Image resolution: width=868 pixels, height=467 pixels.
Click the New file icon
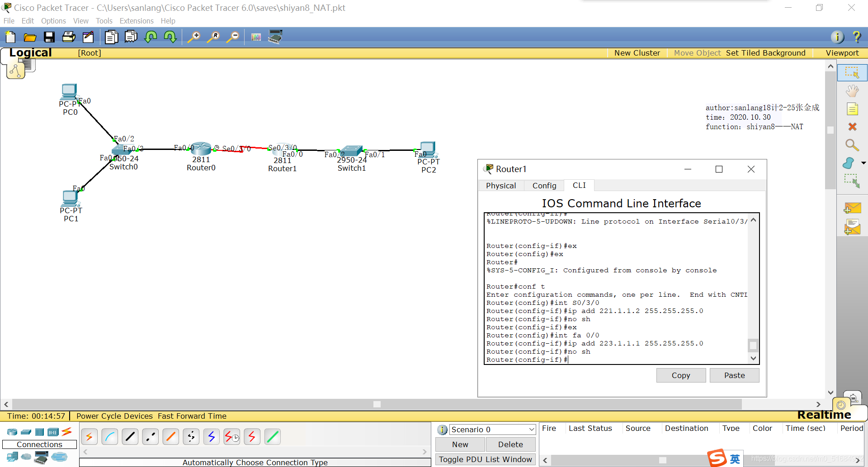[x=10, y=37]
